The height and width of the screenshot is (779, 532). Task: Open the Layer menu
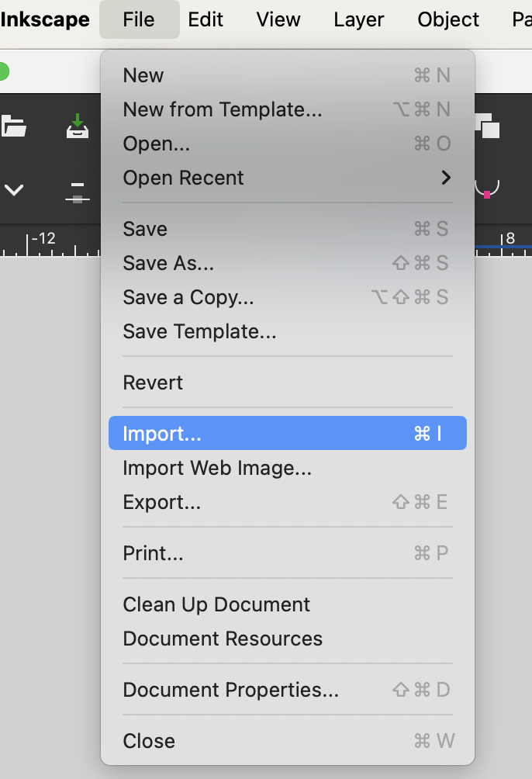coord(358,20)
